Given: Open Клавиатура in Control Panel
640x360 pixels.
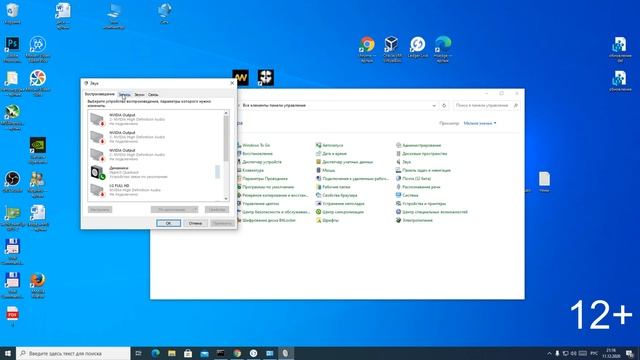Looking at the screenshot, I should [x=253, y=170].
